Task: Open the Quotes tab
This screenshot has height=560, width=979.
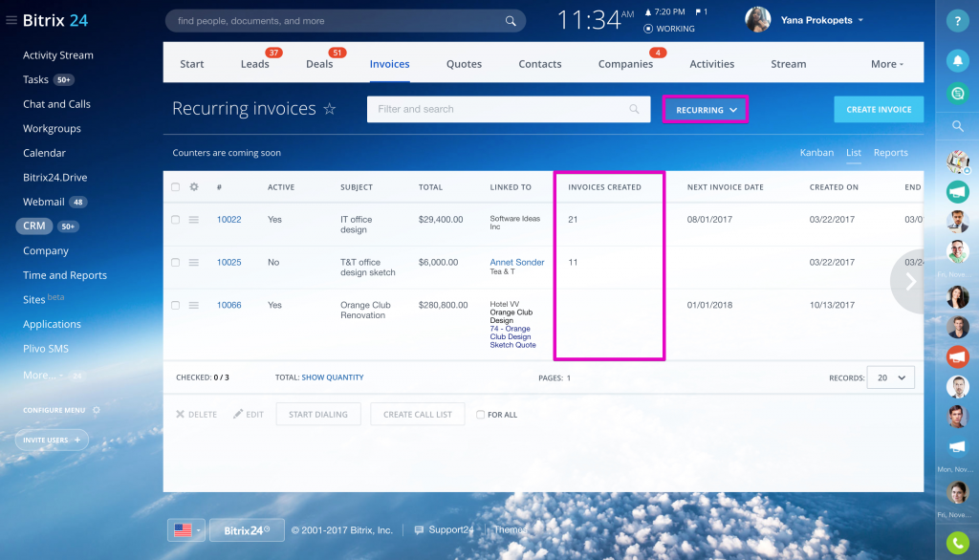Action: (x=464, y=64)
